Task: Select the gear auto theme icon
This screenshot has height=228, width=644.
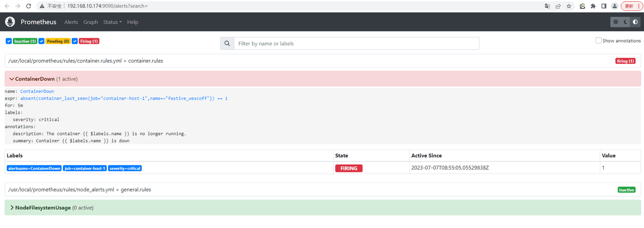Action: pos(616,22)
